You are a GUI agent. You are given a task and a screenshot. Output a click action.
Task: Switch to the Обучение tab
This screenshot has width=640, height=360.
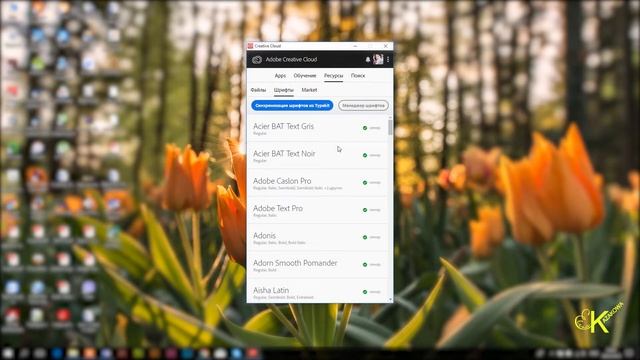(304, 76)
